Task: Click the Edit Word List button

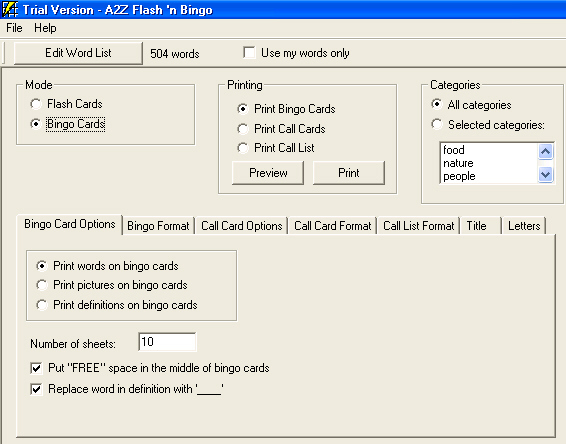Action: click(78, 53)
